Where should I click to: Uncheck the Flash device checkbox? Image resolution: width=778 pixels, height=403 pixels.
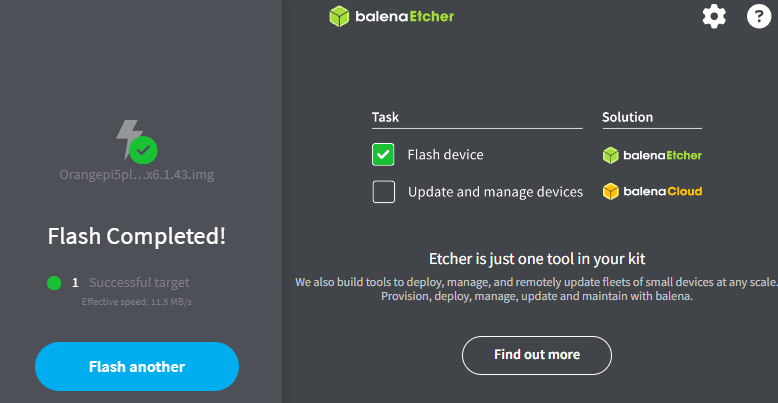[x=383, y=155]
